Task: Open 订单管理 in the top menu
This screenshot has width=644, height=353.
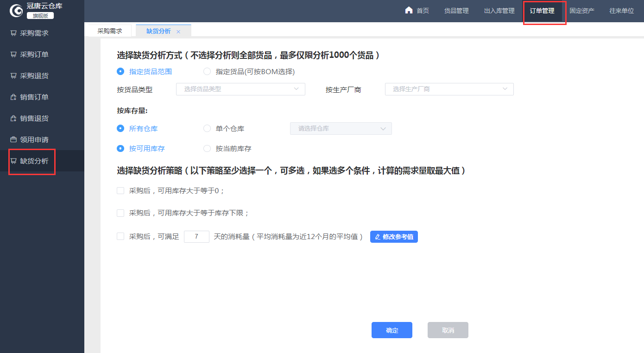Action: click(542, 11)
